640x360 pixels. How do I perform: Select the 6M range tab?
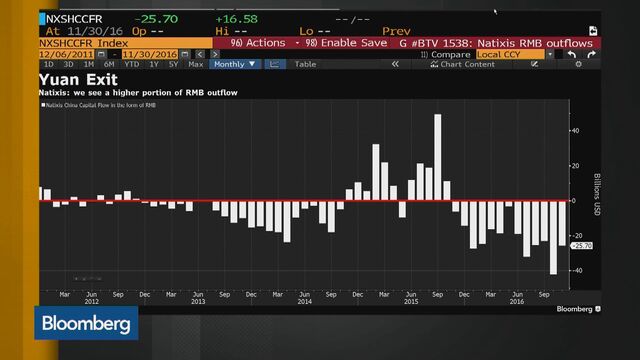tap(109, 64)
